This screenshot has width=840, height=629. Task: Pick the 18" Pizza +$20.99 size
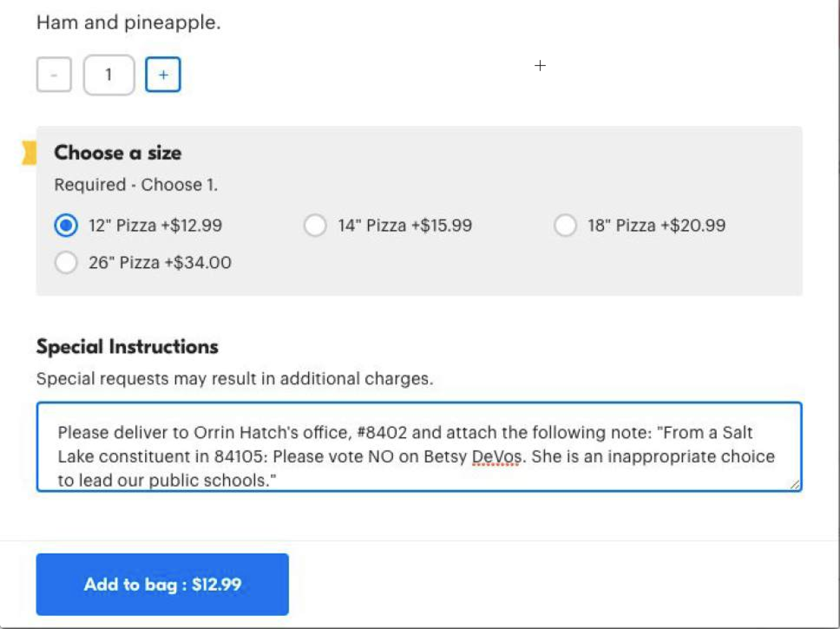tap(565, 226)
